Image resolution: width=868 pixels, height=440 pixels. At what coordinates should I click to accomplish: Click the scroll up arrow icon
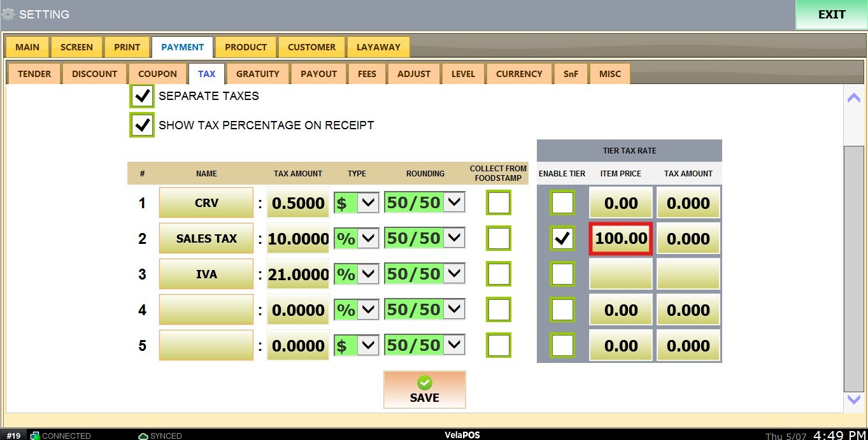click(x=854, y=98)
